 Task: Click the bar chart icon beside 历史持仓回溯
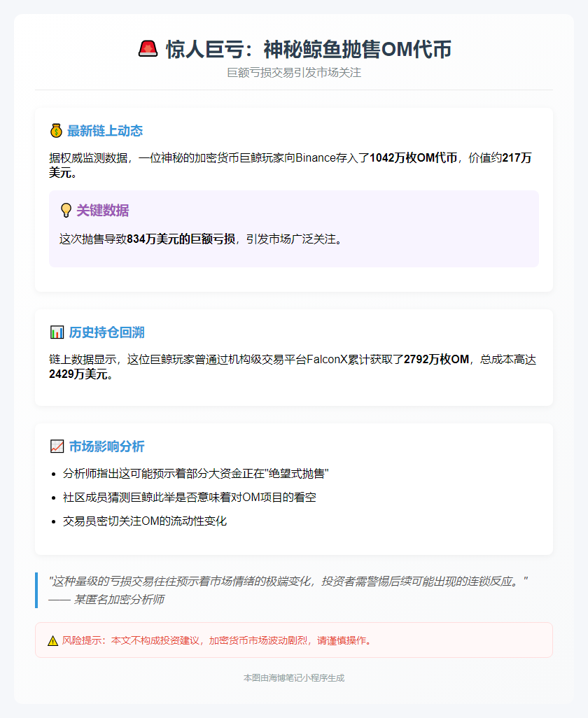(x=57, y=332)
